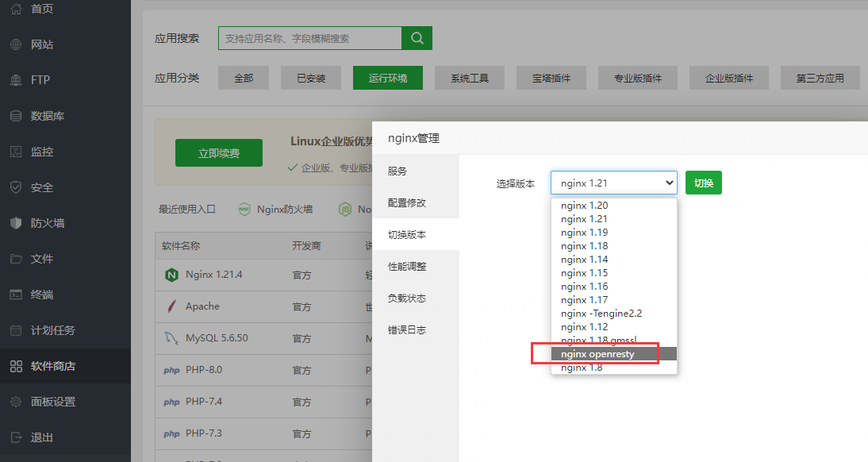
Task: Choose nginx -Tengine2.2 option
Action: click(x=614, y=314)
